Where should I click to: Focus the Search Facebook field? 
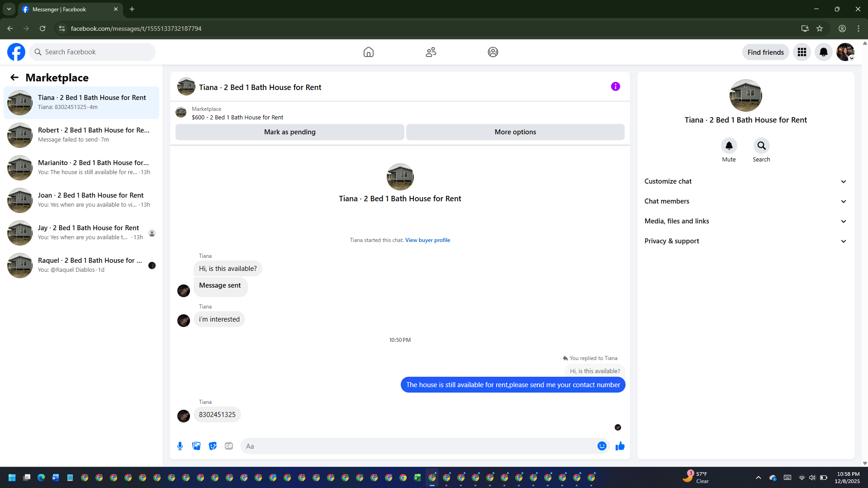(92, 52)
